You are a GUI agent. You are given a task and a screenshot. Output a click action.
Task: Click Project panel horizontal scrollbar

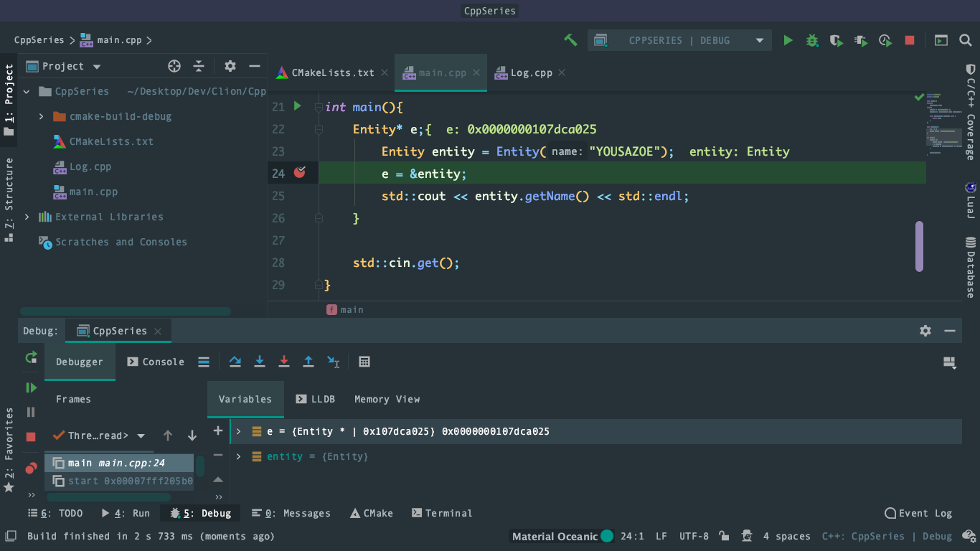[x=126, y=311]
